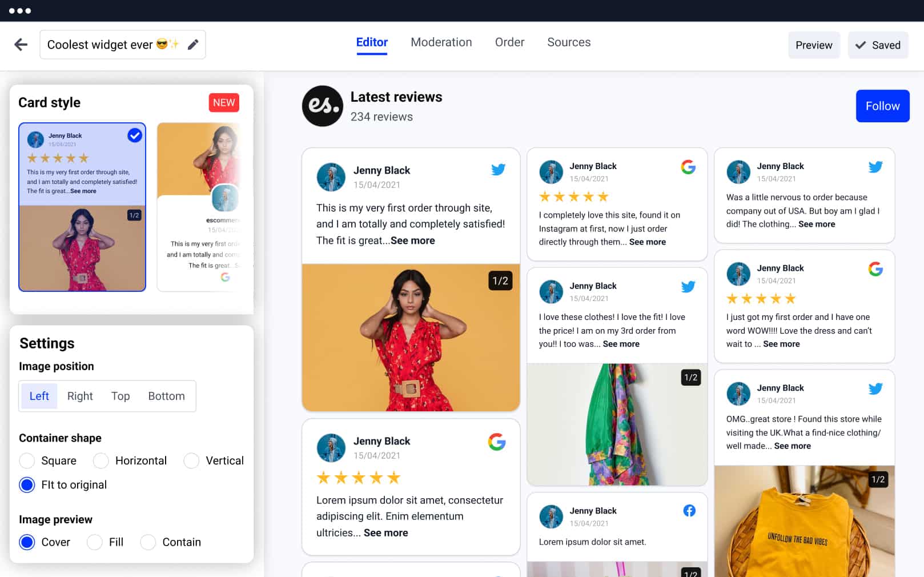Select Fit to original container shape

(x=27, y=485)
